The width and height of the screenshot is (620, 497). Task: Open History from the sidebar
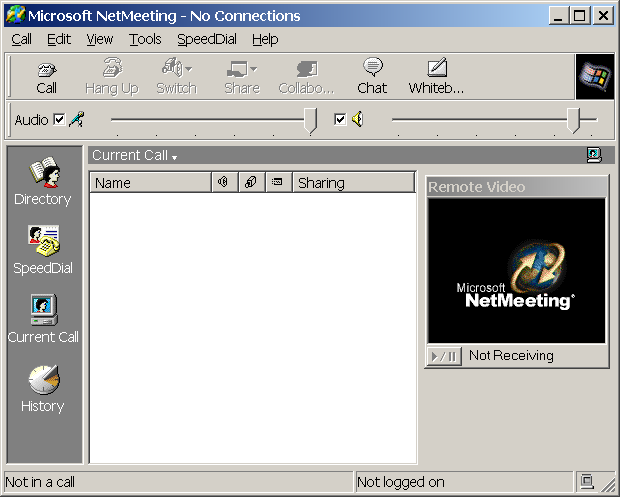tap(42, 388)
